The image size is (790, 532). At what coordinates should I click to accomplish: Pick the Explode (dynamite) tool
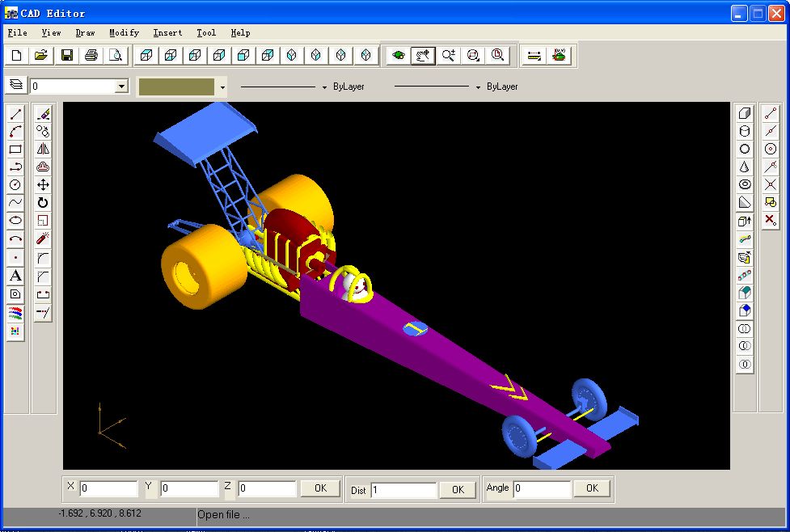click(x=43, y=239)
